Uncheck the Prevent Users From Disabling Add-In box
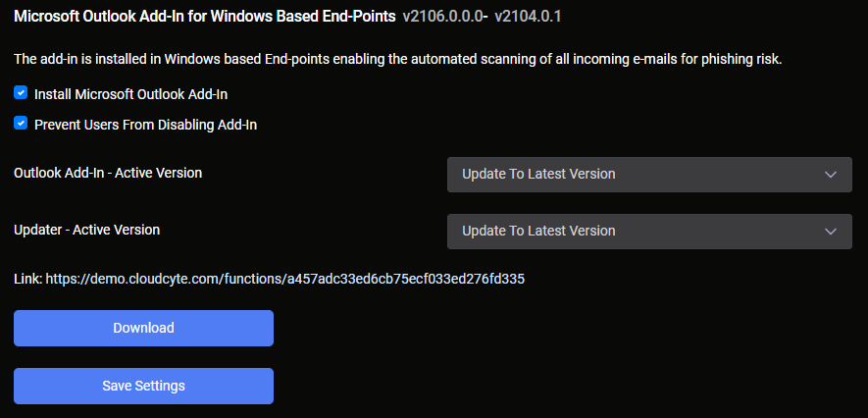 click(21, 124)
